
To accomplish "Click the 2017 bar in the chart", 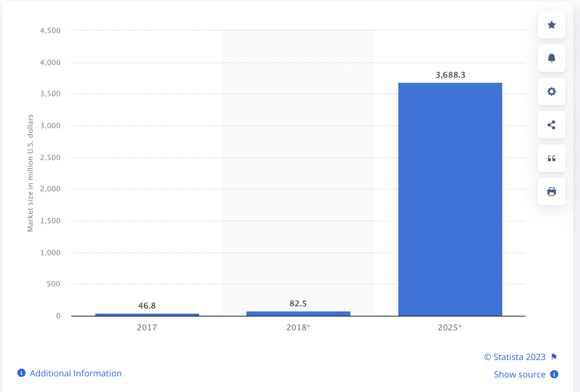I will click(x=147, y=315).
